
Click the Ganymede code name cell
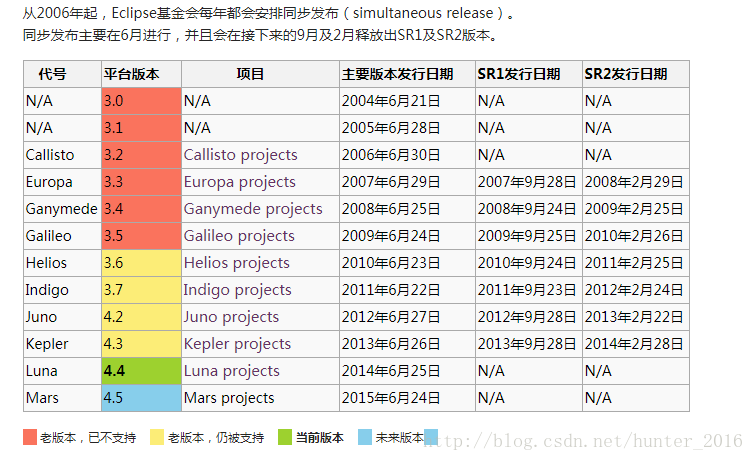tap(63, 209)
